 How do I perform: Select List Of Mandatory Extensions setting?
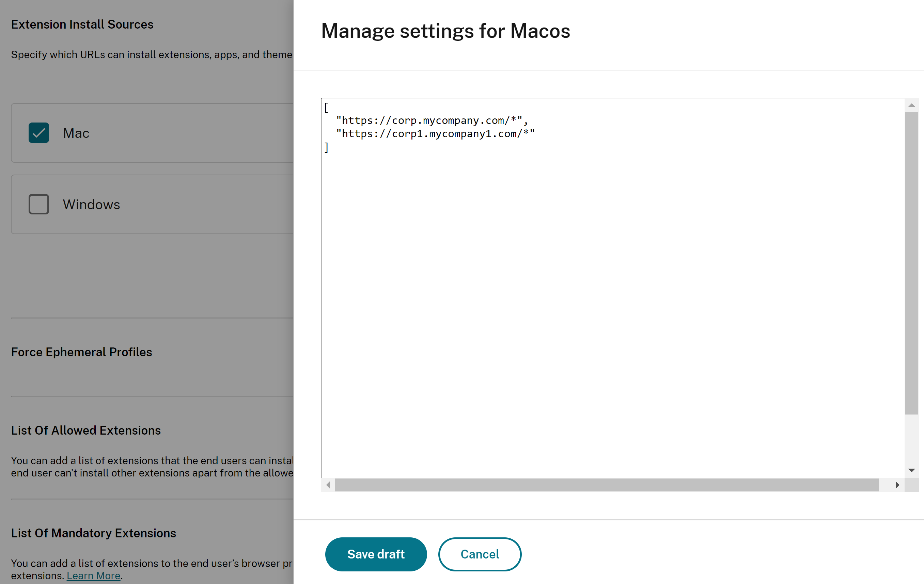[x=93, y=533]
